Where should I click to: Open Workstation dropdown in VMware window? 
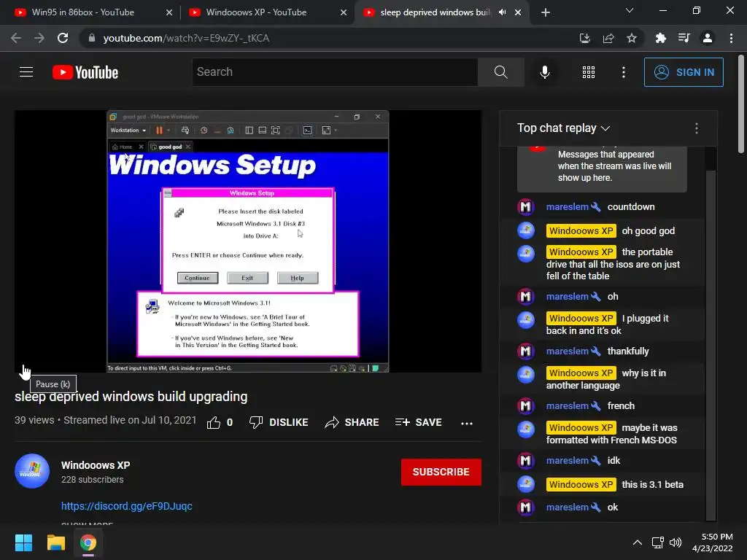coord(128,131)
